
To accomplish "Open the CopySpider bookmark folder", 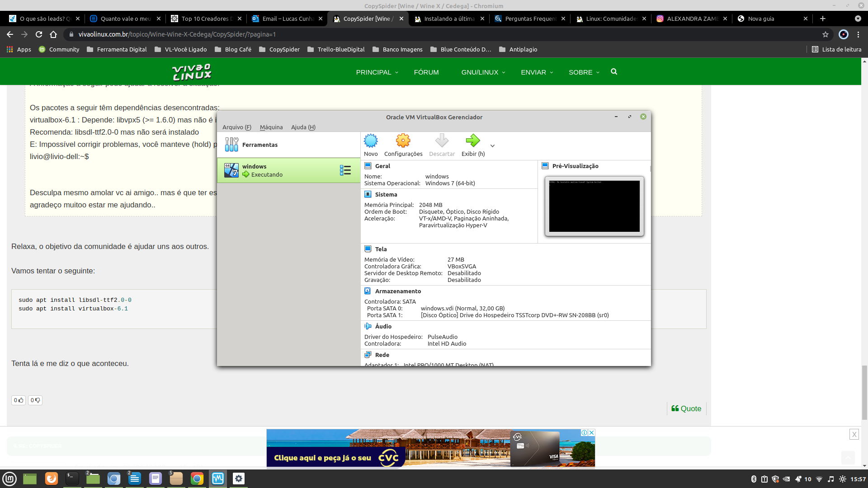I will coord(279,49).
